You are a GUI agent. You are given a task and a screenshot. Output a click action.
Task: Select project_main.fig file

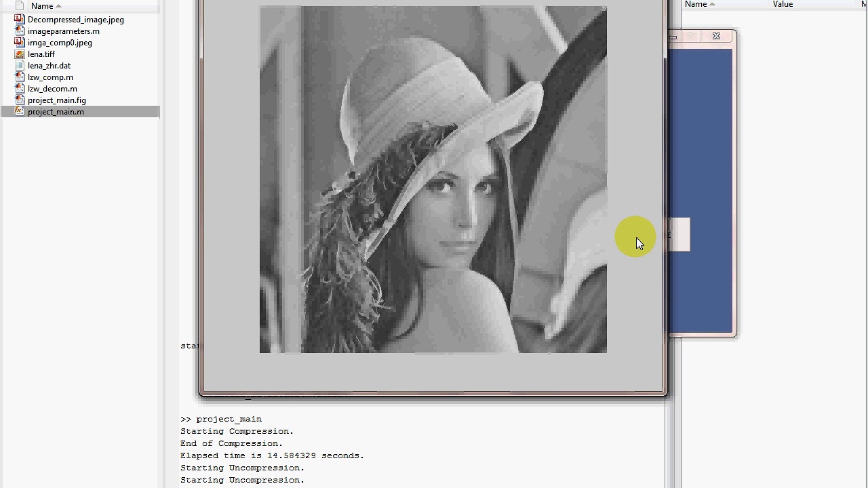point(57,100)
